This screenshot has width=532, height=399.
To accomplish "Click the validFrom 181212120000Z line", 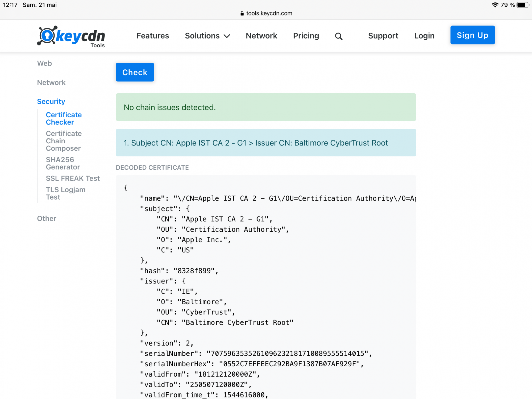I will pyautogui.click(x=200, y=374).
